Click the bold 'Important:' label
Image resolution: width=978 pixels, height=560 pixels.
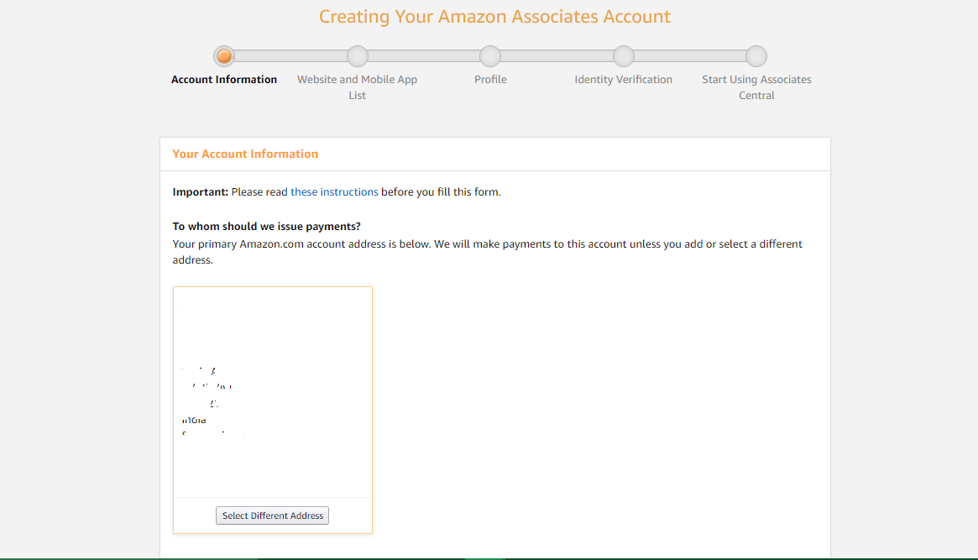[200, 192]
